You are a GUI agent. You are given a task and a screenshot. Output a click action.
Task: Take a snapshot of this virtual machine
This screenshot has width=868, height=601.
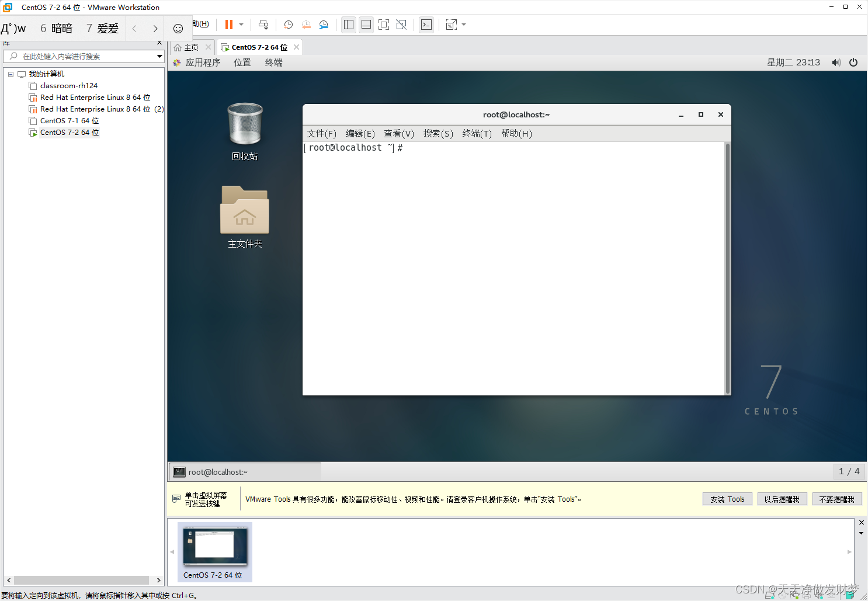[x=288, y=25]
